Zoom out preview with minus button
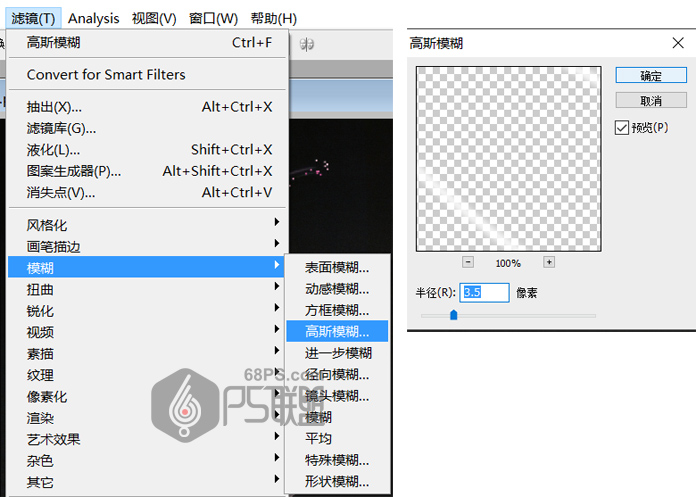Screen dimensions: 696x497 click(x=468, y=262)
